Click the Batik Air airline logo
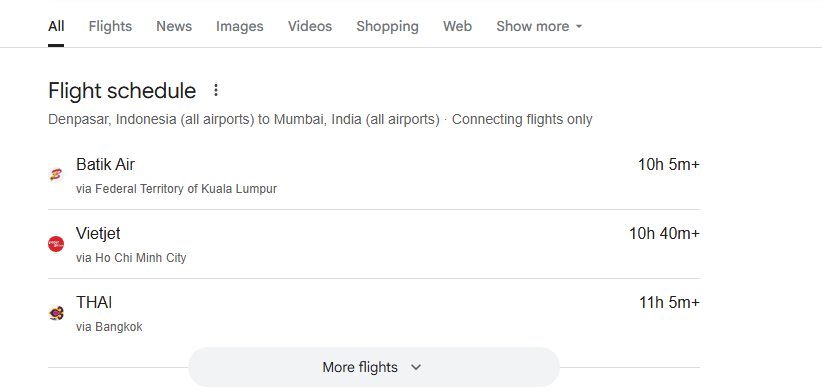This screenshot has height=392, width=822. [x=56, y=175]
